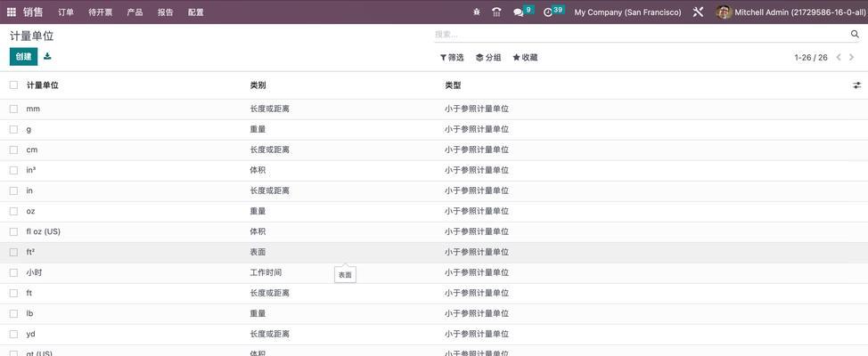Click the search magnifier icon
The image size is (868, 356).
point(855,35)
